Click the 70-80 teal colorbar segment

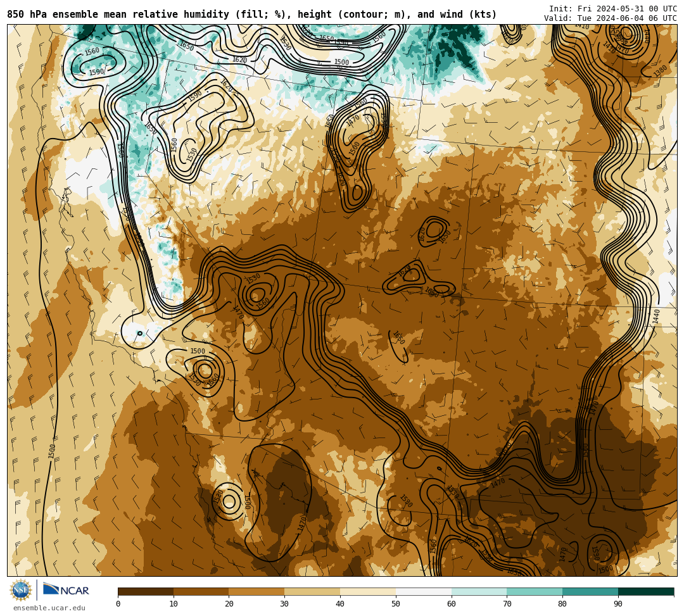(535, 591)
